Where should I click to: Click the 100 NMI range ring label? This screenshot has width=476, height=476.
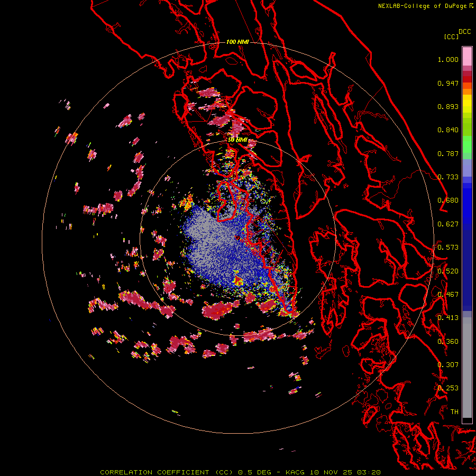coord(237,42)
